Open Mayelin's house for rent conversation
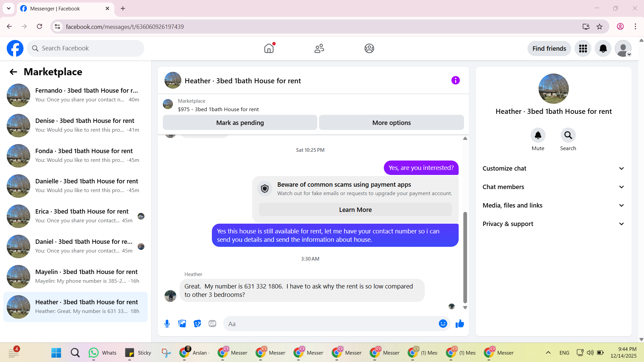The image size is (644, 362). (76, 277)
